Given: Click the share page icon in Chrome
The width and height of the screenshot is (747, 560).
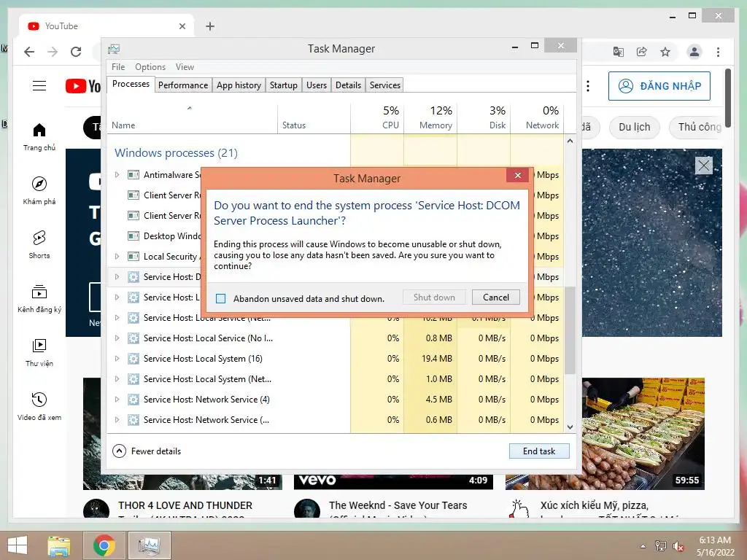Looking at the screenshot, I should point(642,52).
